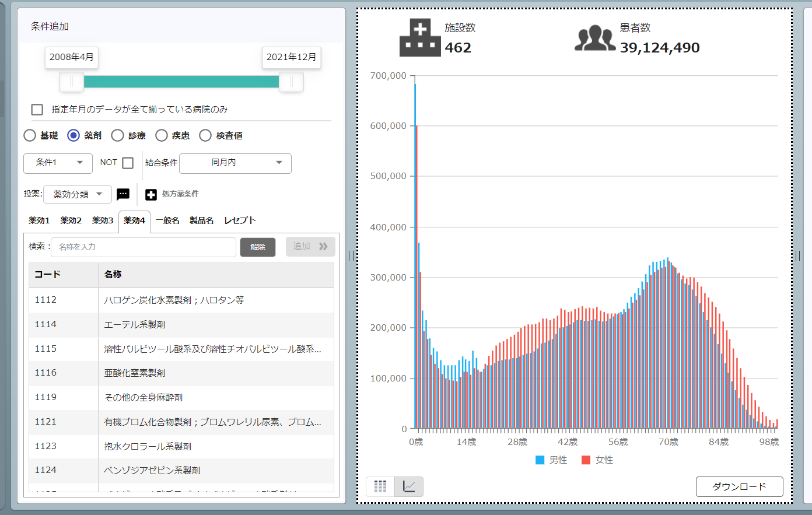
Task: Select the 診療 radio button
Action: click(x=118, y=135)
